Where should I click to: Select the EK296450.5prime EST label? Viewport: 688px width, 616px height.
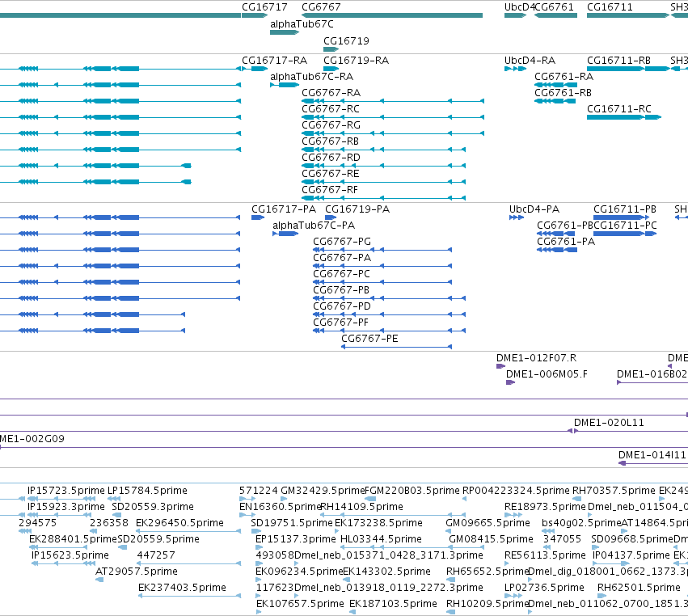(x=180, y=523)
